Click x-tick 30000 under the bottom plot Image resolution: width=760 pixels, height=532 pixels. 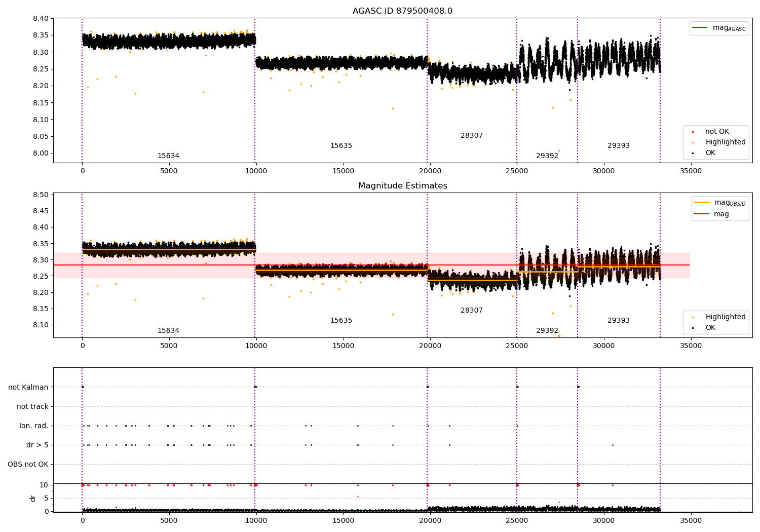(x=604, y=520)
